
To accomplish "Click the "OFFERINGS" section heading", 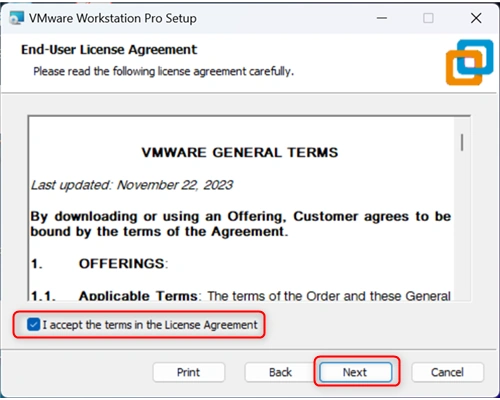I will pyautogui.click(x=123, y=264).
